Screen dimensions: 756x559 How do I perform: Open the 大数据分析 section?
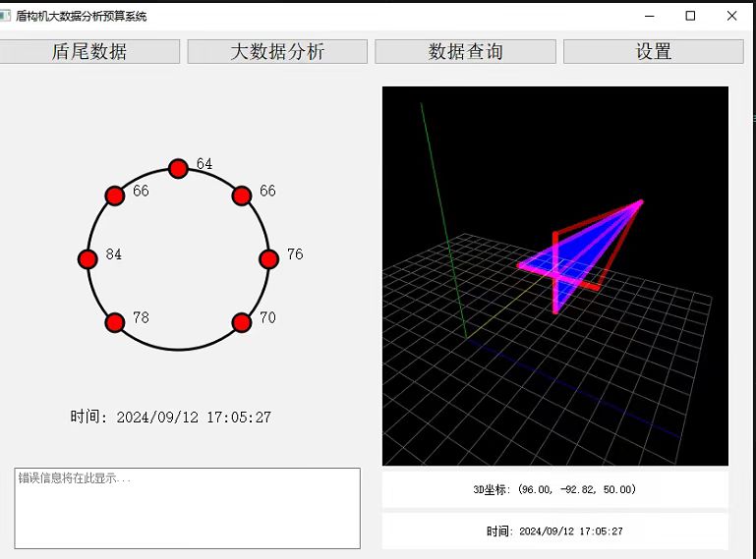pos(277,51)
